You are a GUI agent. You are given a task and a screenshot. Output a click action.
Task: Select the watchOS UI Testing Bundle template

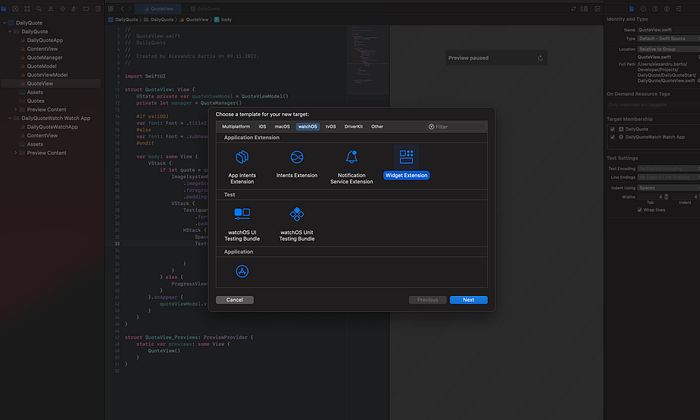242,224
